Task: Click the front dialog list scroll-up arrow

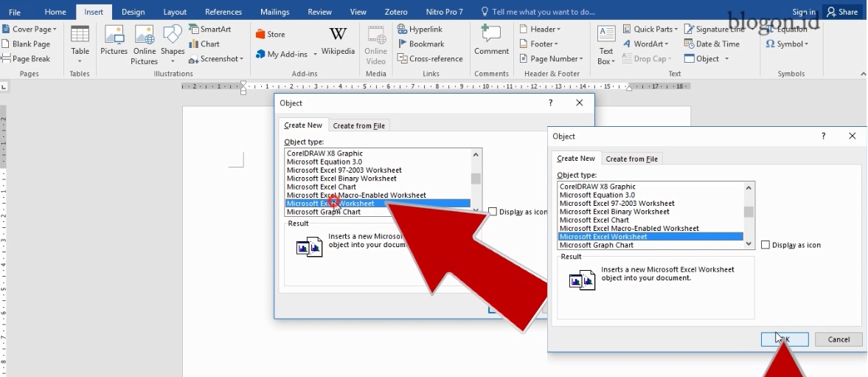Action: pyautogui.click(x=749, y=187)
